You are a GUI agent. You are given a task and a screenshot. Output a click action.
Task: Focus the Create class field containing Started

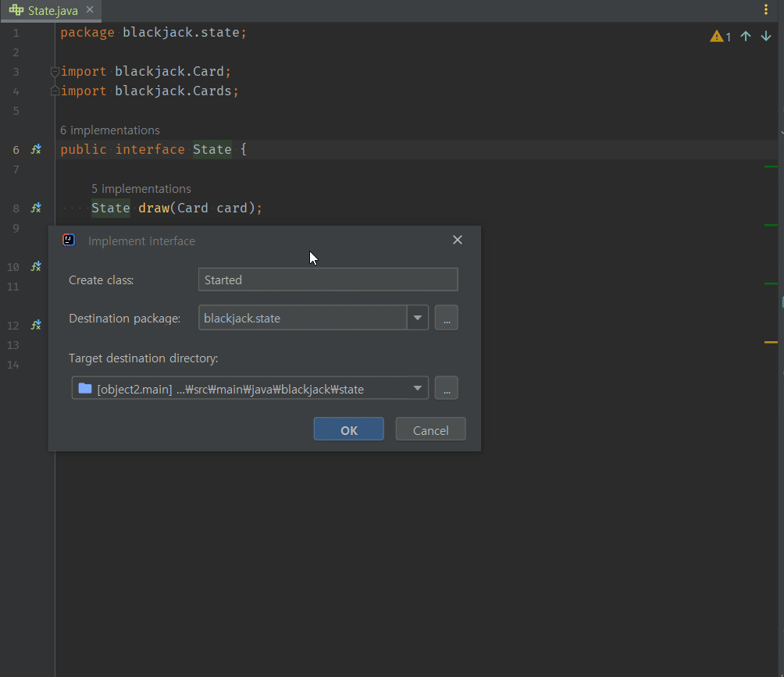tap(328, 280)
